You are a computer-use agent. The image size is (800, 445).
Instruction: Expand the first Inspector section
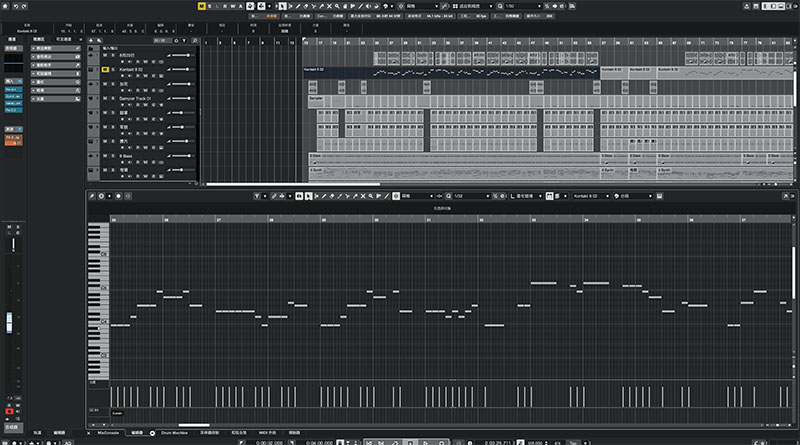(x=55, y=48)
